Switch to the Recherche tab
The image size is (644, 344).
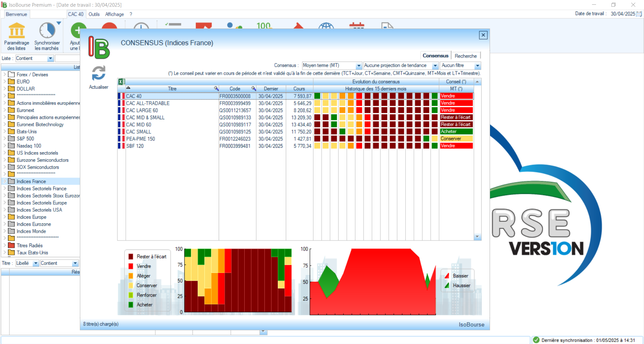coord(466,56)
